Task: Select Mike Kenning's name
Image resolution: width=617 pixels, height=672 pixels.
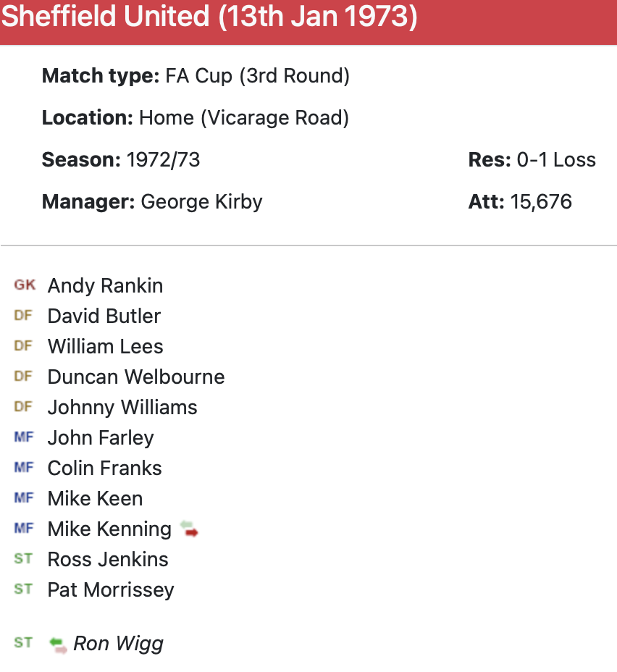Action: 109,529
